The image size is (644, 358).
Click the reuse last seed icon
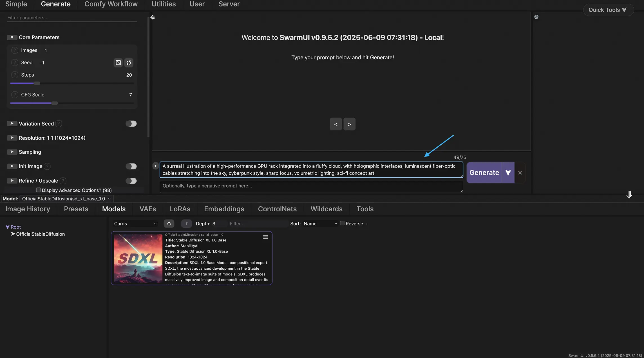[x=129, y=62]
